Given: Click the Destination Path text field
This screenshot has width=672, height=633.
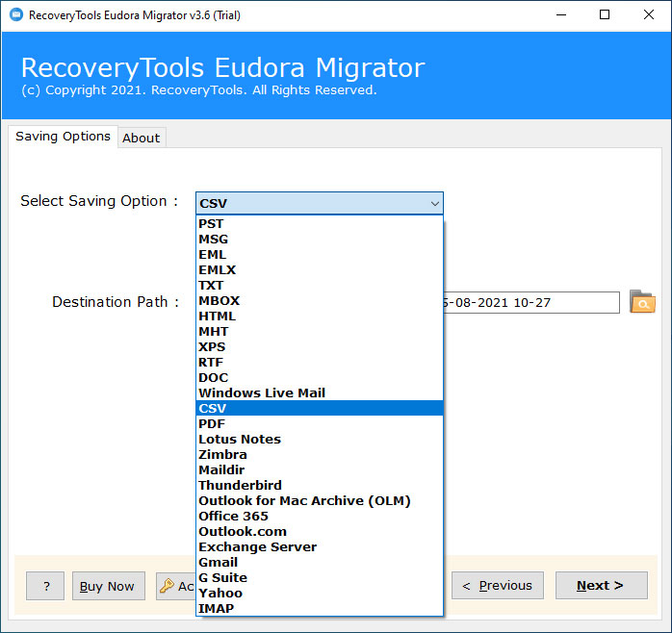Looking at the screenshot, I should 531,302.
